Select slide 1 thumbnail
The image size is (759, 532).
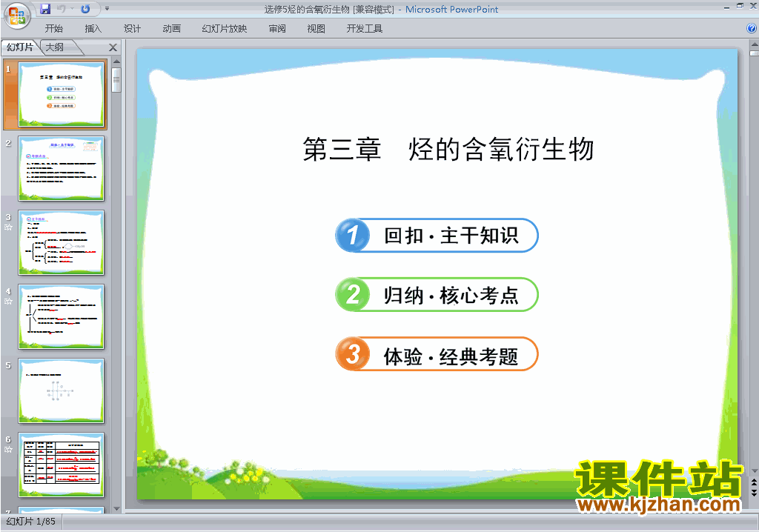61,94
